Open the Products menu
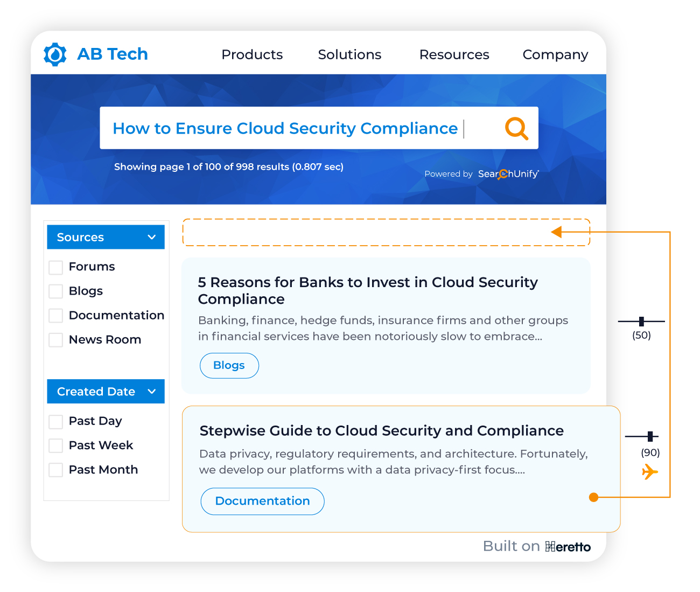700x592 pixels. 252,54
